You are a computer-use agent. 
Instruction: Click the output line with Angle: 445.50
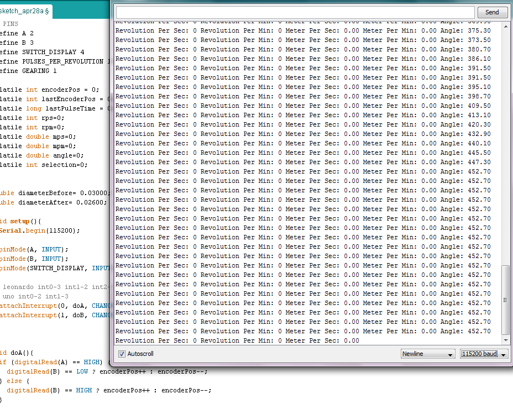pos(303,153)
